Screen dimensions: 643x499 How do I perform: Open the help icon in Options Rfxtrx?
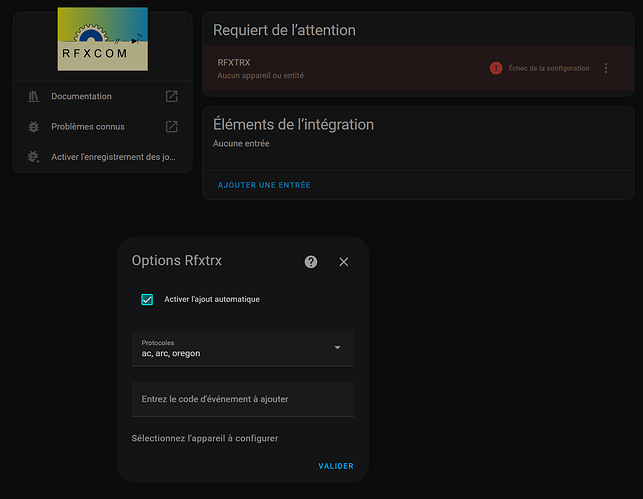coord(311,262)
